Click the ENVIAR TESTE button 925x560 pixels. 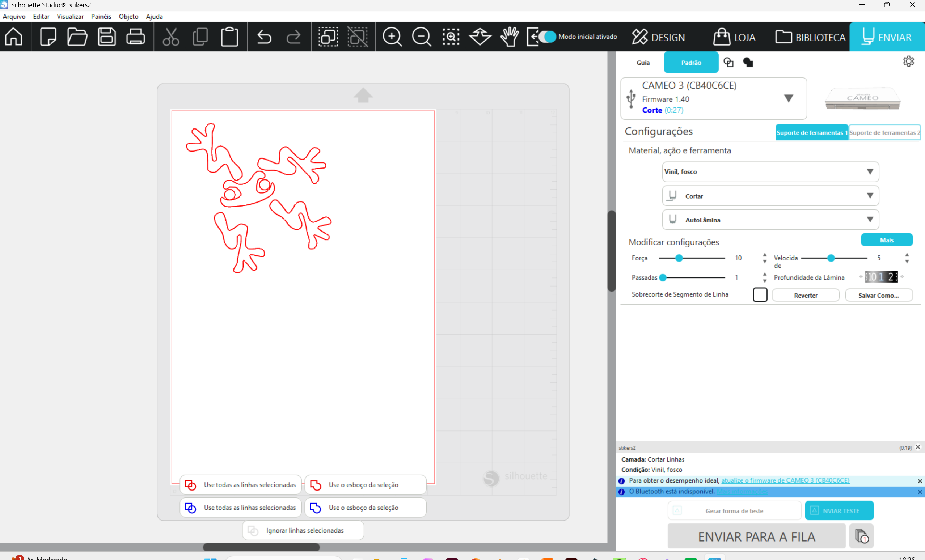click(x=839, y=510)
